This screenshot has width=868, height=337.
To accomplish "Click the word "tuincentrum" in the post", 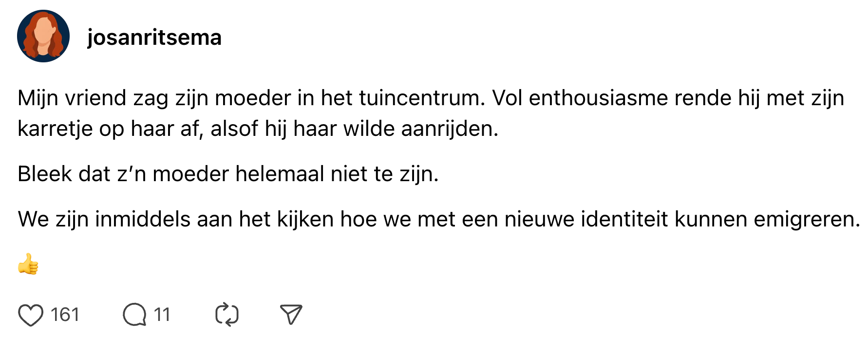I will (422, 98).
